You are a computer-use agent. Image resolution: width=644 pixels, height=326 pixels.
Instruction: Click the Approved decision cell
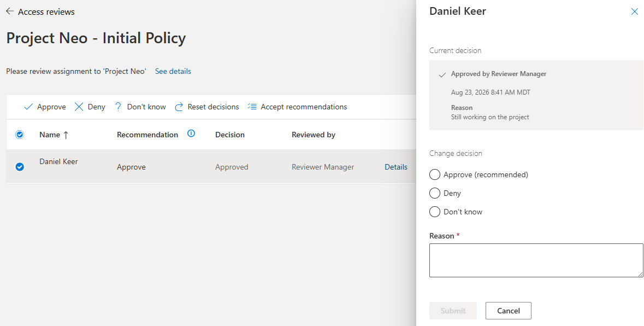[x=232, y=167]
